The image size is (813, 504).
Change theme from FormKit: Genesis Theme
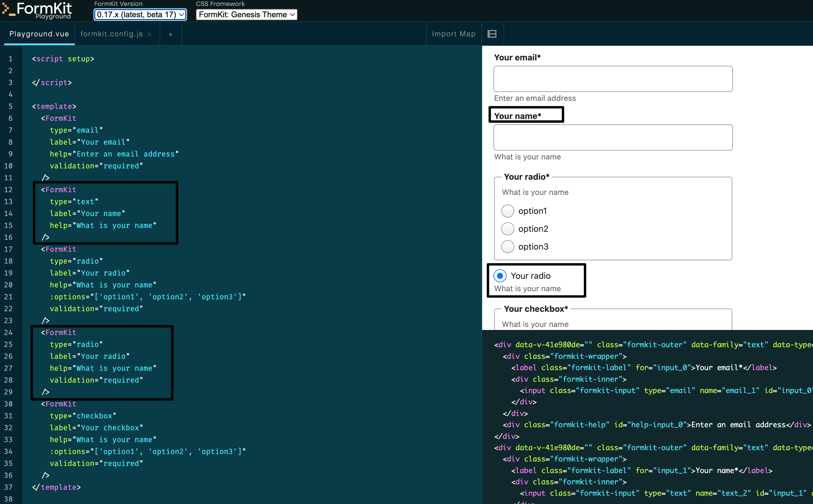tap(246, 14)
